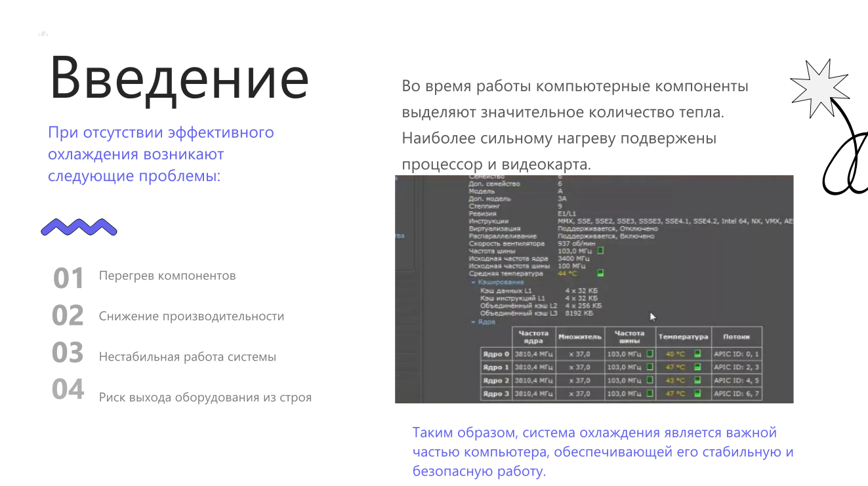Click the Частота ядра column header
Image resolution: width=868 pixels, height=486 pixels.
click(533, 337)
